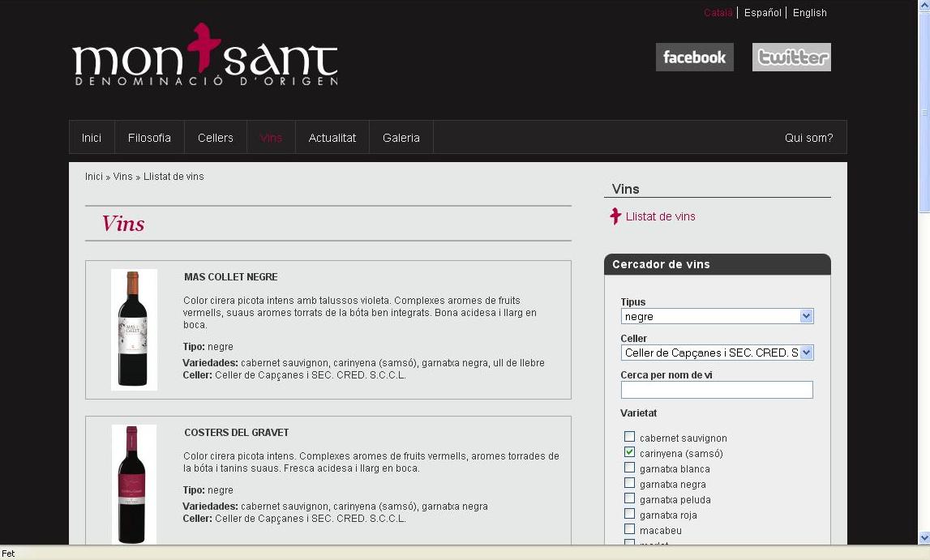The height and width of the screenshot is (560, 930).
Task: Click the 'Cercador de vins' panel header
Action: (717, 264)
